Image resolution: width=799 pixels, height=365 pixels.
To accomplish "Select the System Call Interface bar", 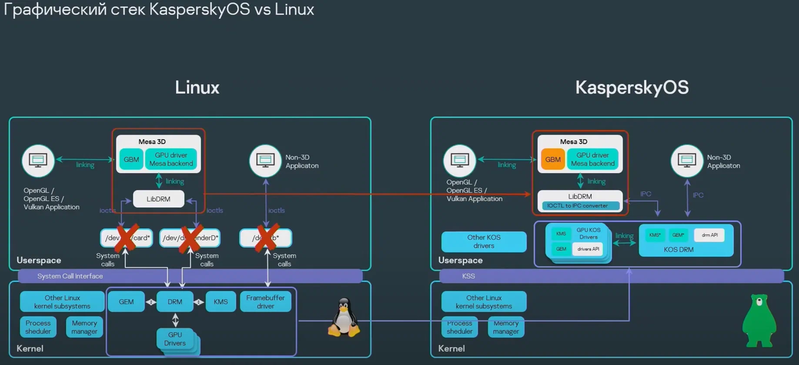I will (190, 276).
